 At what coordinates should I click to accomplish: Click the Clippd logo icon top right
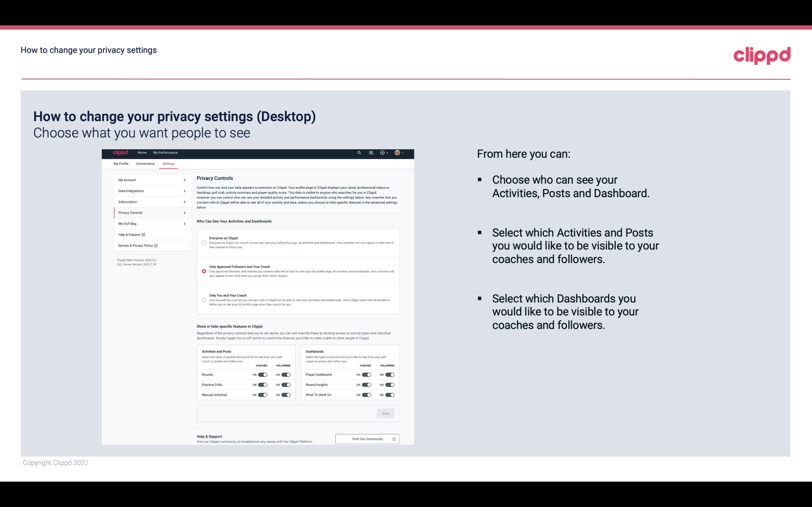coord(760,55)
